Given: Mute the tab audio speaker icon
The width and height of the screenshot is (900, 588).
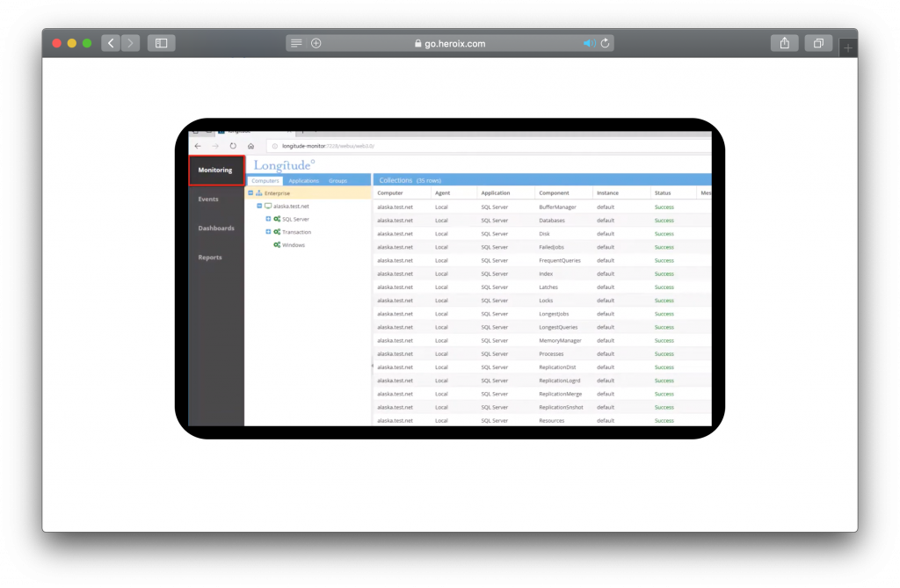Looking at the screenshot, I should pyautogui.click(x=589, y=43).
